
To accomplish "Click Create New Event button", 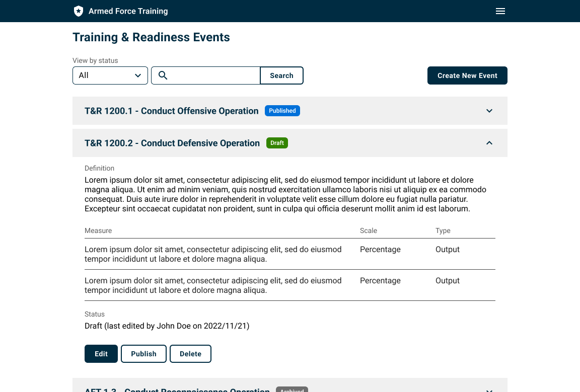I will point(467,75).
